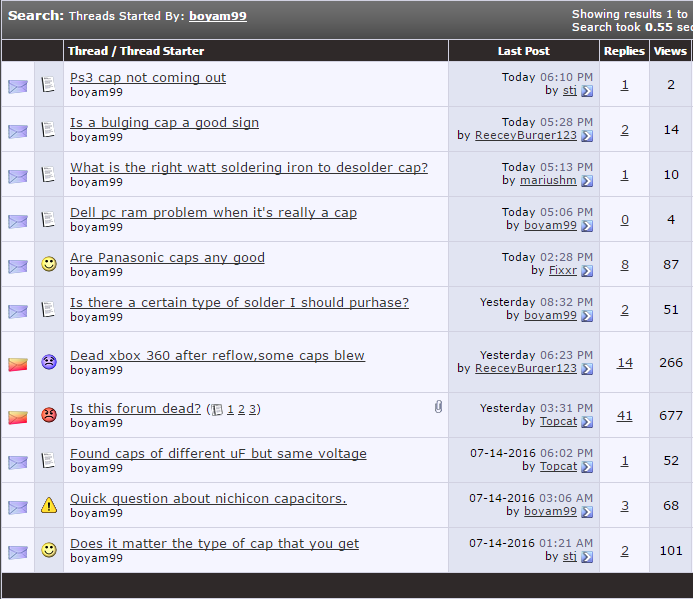The width and height of the screenshot is (693, 599).
Task: Open Dead xbox 360 after reflow thread
Action: [x=217, y=356]
